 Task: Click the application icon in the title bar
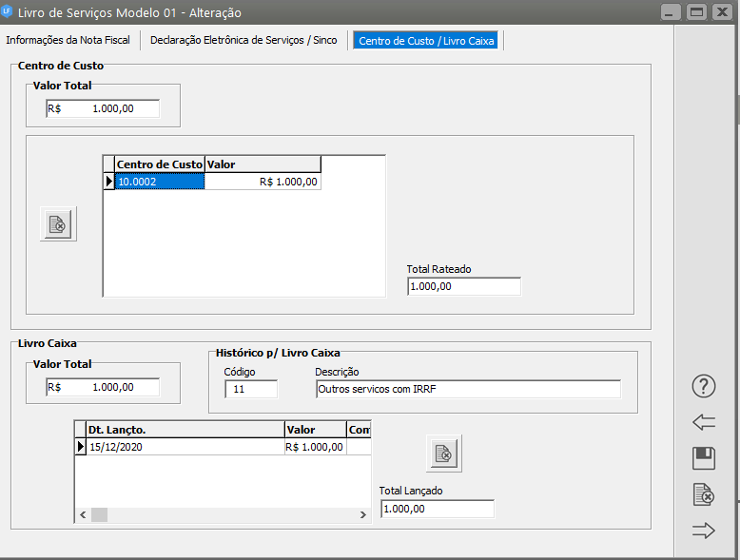9,12
